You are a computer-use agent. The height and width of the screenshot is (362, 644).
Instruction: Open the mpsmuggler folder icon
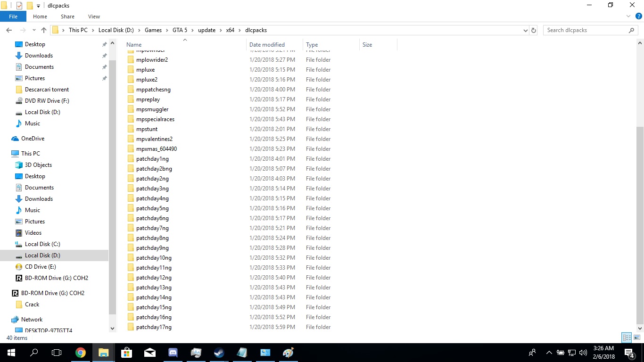[x=131, y=109]
